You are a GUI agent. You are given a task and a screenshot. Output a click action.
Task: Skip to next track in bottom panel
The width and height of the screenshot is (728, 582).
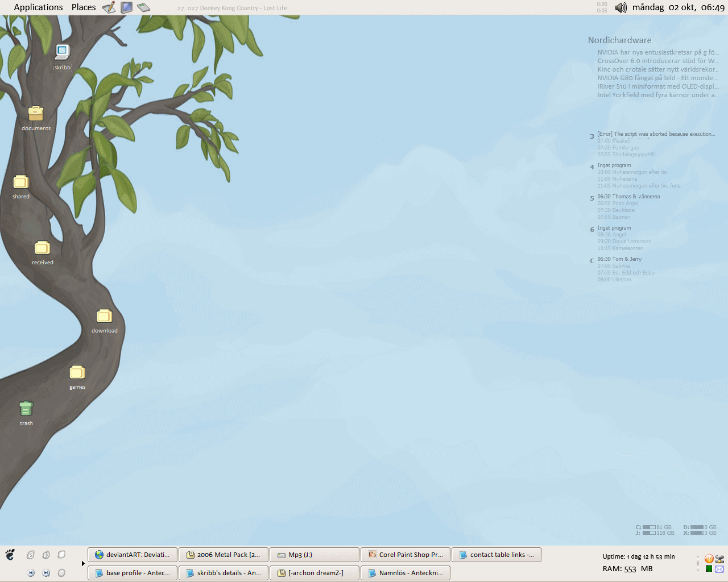tap(46, 573)
